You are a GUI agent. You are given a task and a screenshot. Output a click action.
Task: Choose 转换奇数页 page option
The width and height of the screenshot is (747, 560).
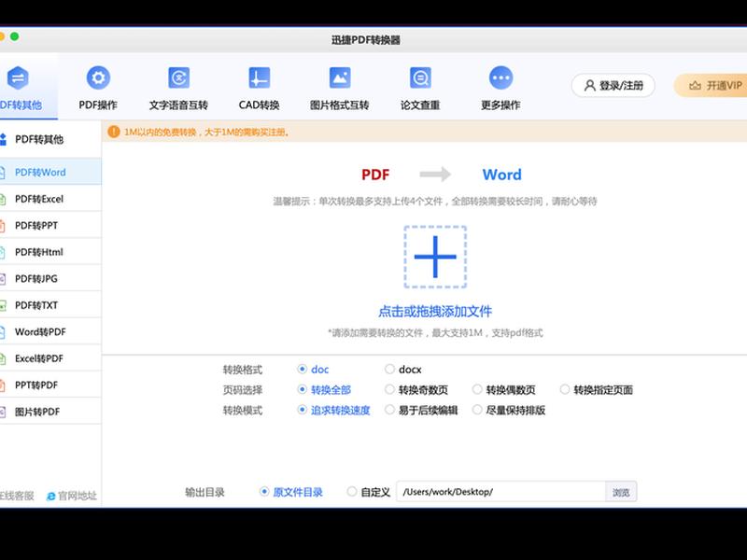(x=389, y=389)
